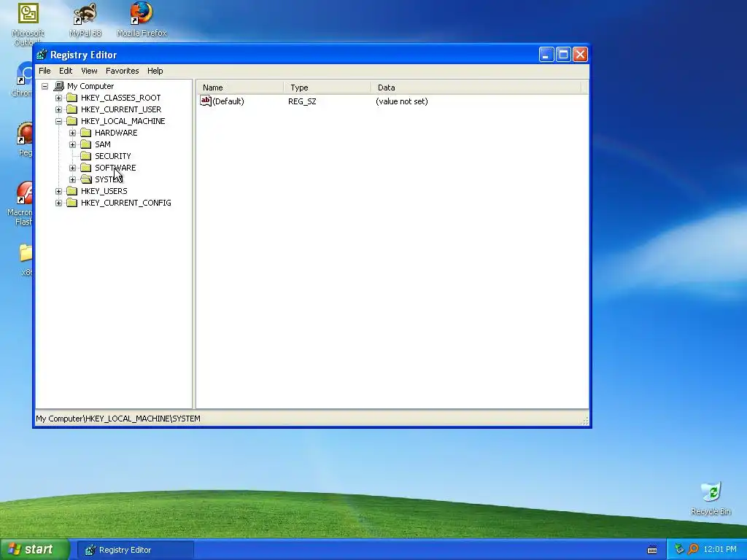The height and width of the screenshot is (560, 747).
Task: Open the Recycle Bin desktop icon
Action: point(711,499)
